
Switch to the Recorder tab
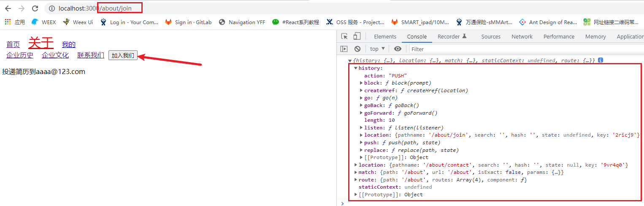452,37
